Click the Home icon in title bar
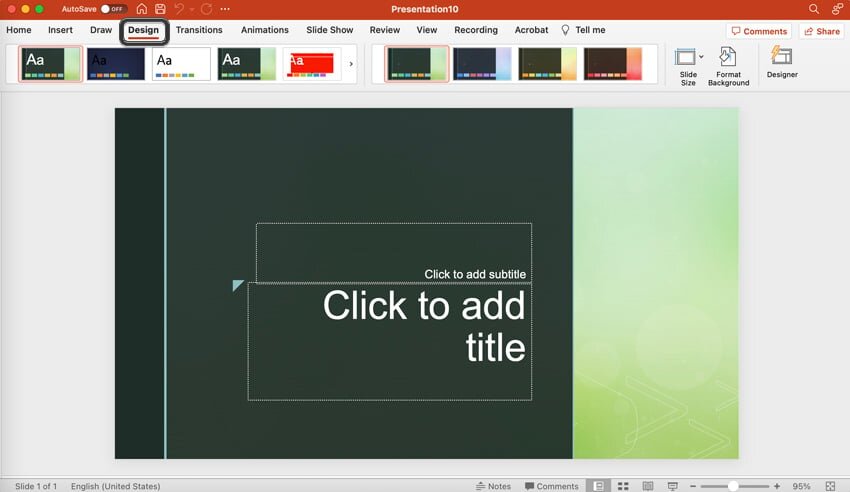850x492 pixels. pos(142,9)
